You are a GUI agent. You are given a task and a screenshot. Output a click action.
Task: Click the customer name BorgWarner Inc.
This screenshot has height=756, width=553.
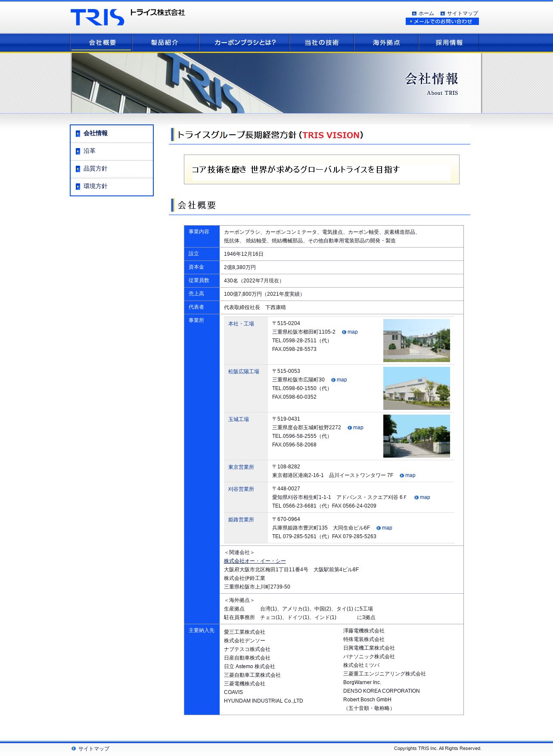click(x=362, y=683)
